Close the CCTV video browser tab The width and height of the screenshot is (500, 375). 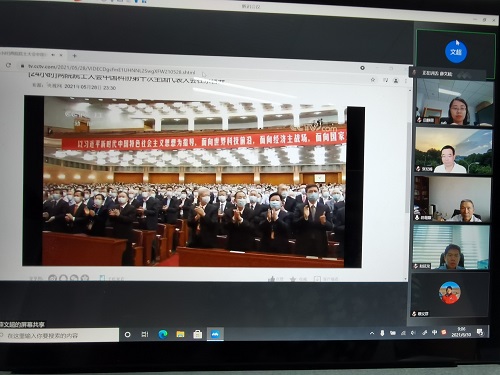pos(61,54)
